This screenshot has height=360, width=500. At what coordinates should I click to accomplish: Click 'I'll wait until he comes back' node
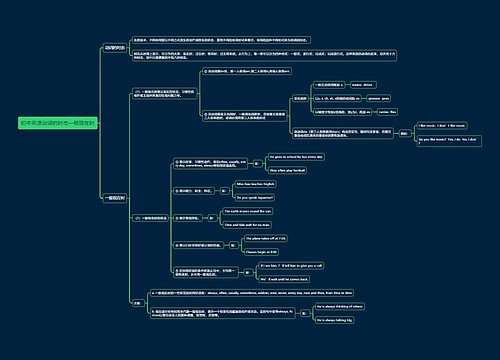coord(284,279)
